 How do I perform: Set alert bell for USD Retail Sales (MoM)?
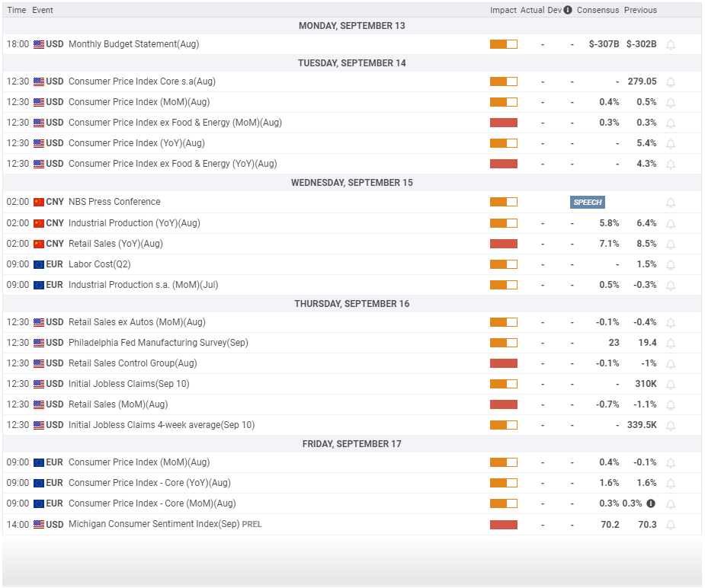tap(671, 405)
